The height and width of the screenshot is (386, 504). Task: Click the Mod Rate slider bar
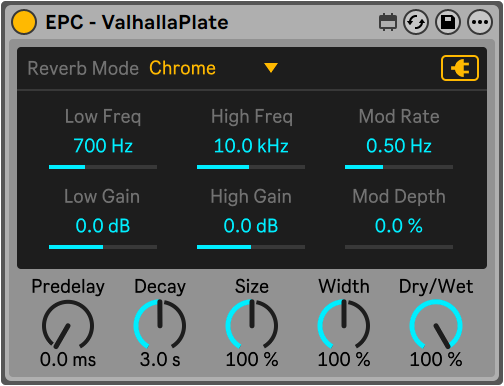399,167
